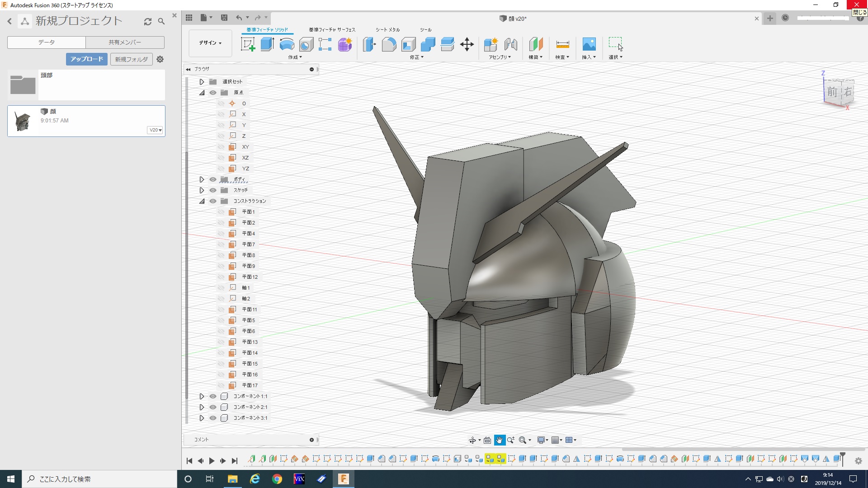
Task: Click the Measure inspect icon
Action: [562, 44]
